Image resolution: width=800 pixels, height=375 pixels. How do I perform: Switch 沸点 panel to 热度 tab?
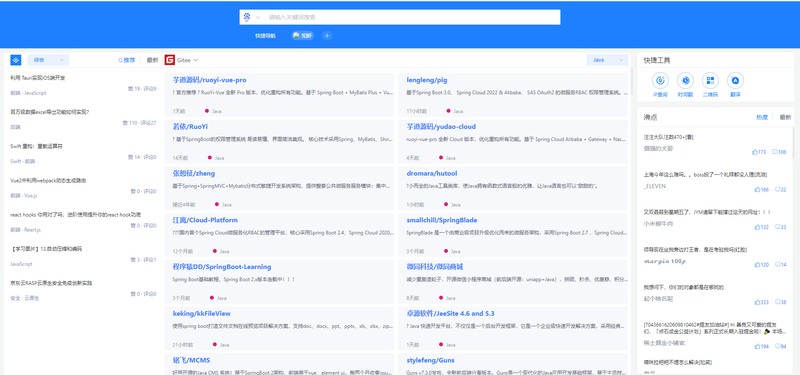click(x=762, y=117)
